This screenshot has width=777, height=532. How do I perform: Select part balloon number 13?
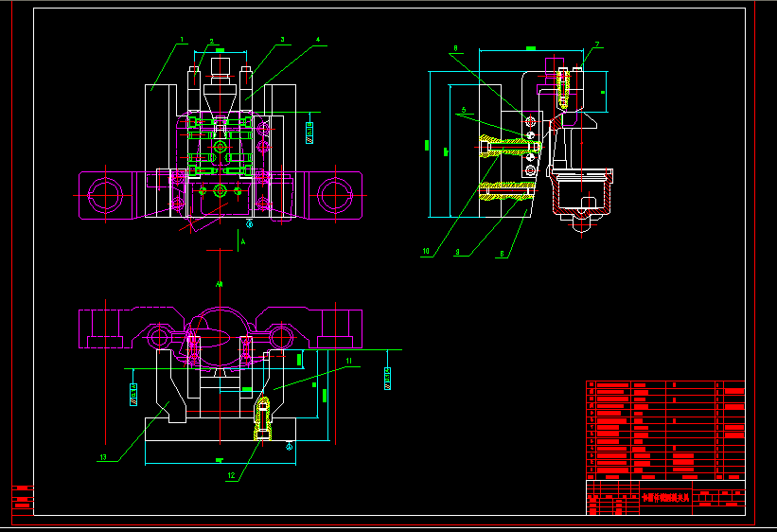click(103, 457)
